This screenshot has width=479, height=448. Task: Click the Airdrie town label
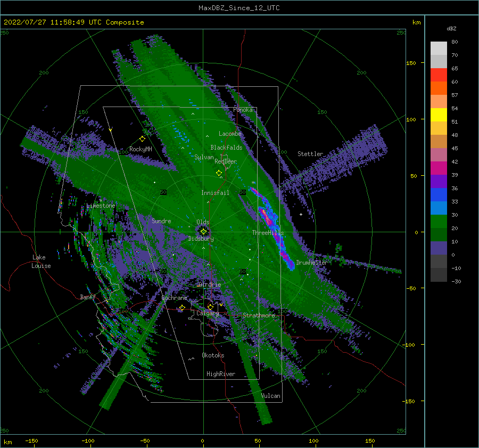tap(210, 284)
